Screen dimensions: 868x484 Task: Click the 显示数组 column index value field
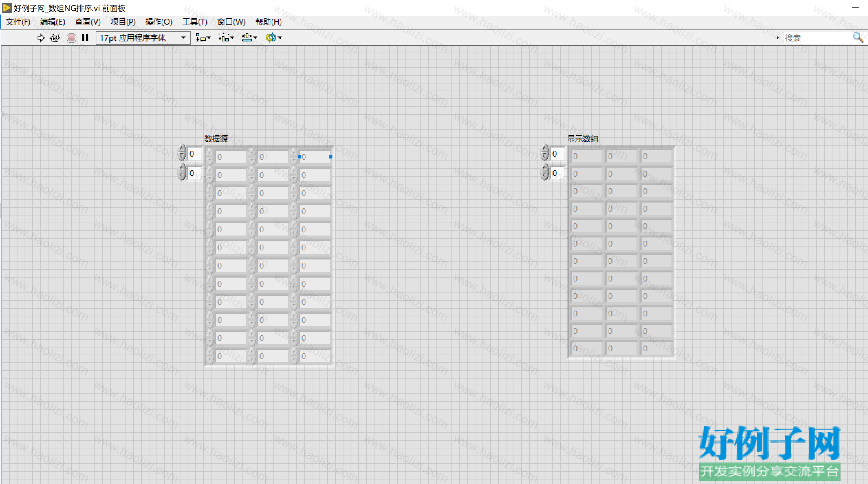557,173
